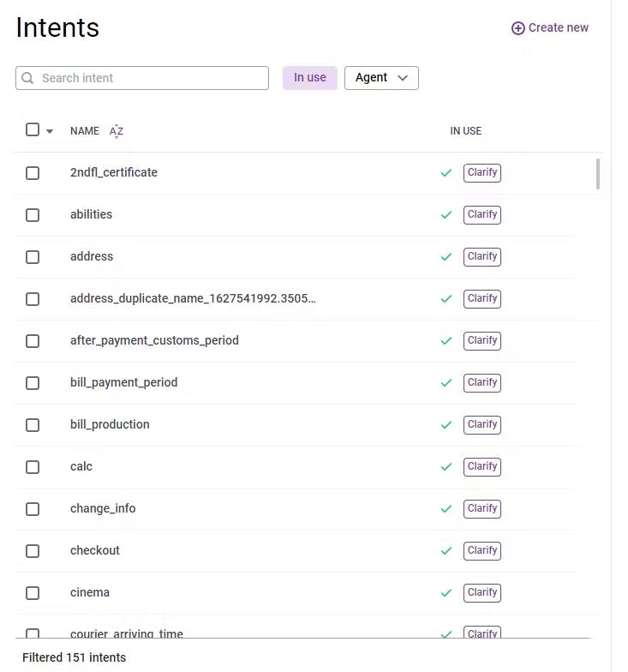This screenshot has height=672, width=628.
Task: Click the vertical scrollbar of the intents list
Action: [x=597, y=174]
